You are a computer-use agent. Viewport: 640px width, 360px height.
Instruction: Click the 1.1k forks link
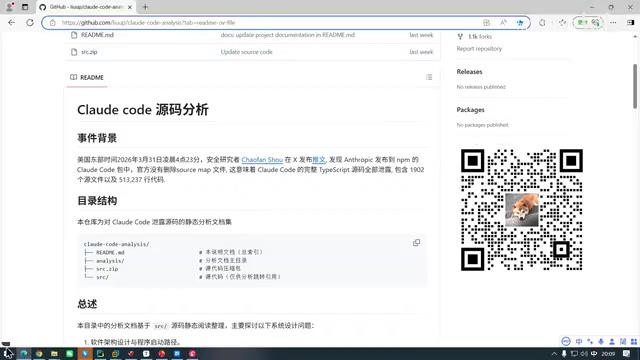pyautogui.click(x=480, y=36)
